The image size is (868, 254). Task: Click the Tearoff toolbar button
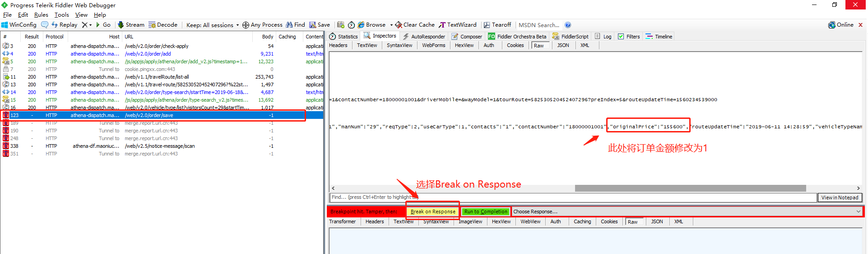tap(497, 25)
